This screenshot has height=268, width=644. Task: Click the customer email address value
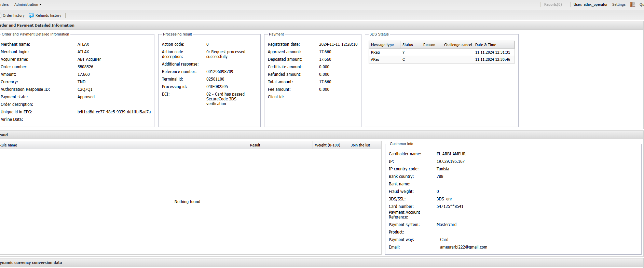coord(463,247)
